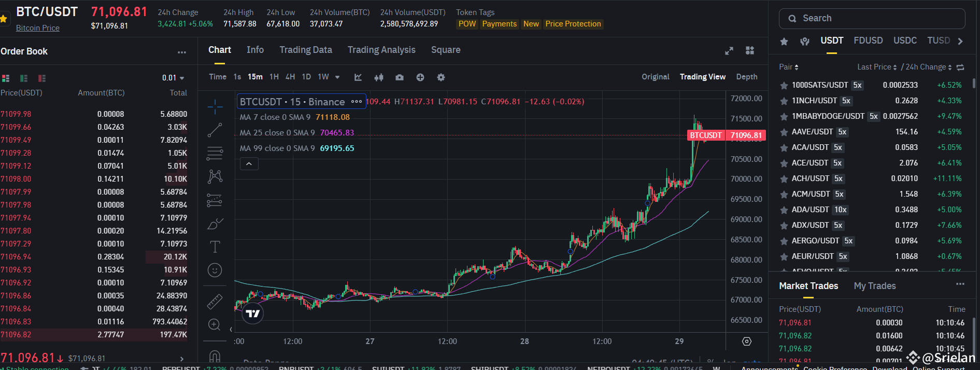Show buy orders only order book view
Image resolution: width=980 pixels, height=370 pixels.
(24, 78)
